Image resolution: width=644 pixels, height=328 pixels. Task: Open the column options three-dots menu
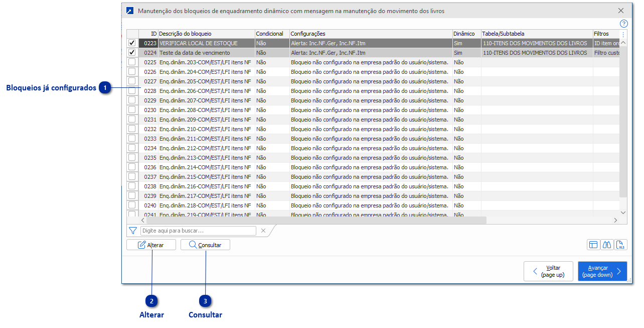point(623,35)
